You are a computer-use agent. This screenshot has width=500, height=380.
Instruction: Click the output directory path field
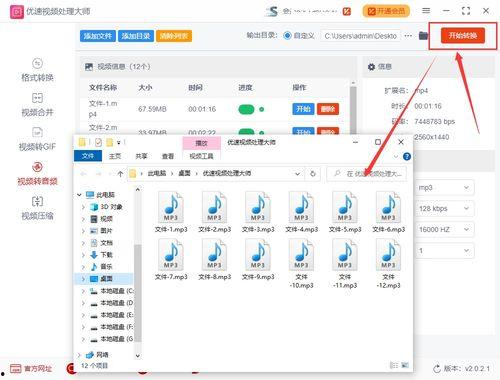[x=360, y=36]
